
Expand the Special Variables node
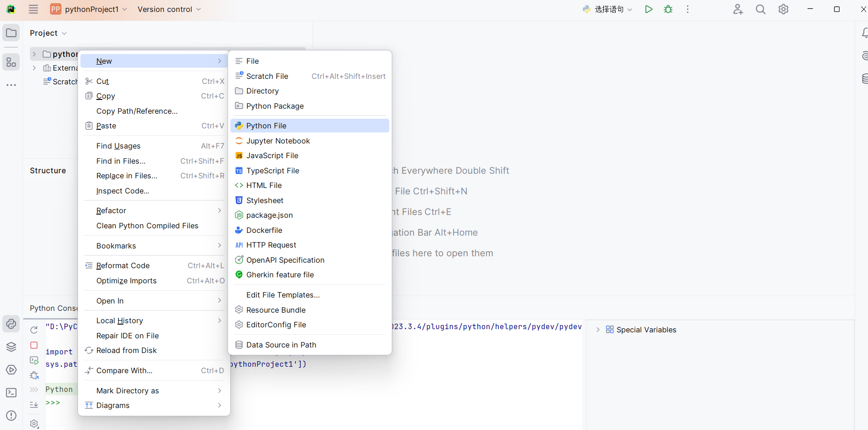(x=598, y=330)
